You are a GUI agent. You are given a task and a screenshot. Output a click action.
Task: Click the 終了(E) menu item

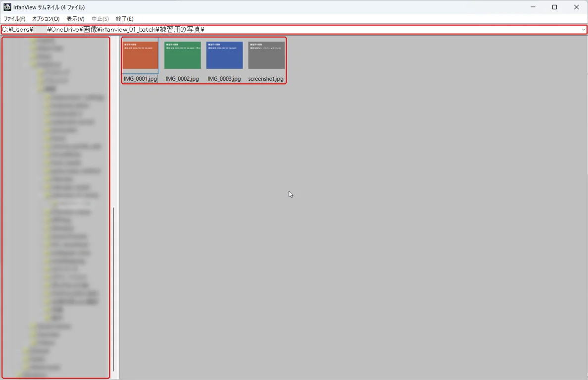(125, 19)
